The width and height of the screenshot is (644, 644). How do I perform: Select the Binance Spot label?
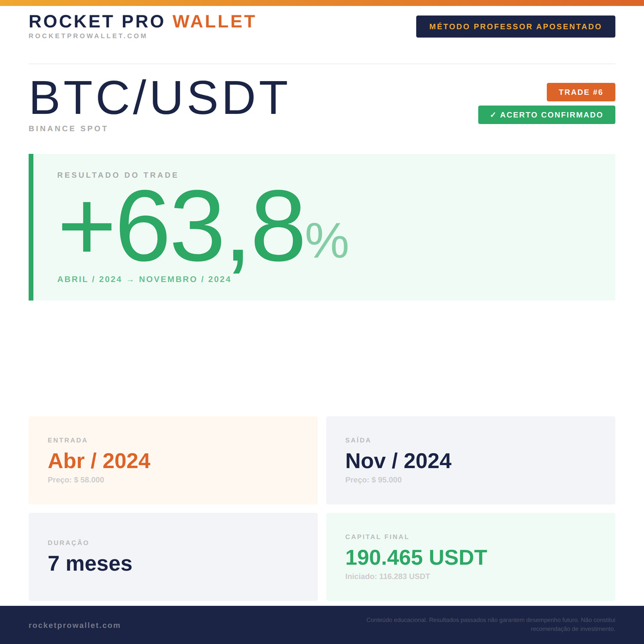click(69, 129)
